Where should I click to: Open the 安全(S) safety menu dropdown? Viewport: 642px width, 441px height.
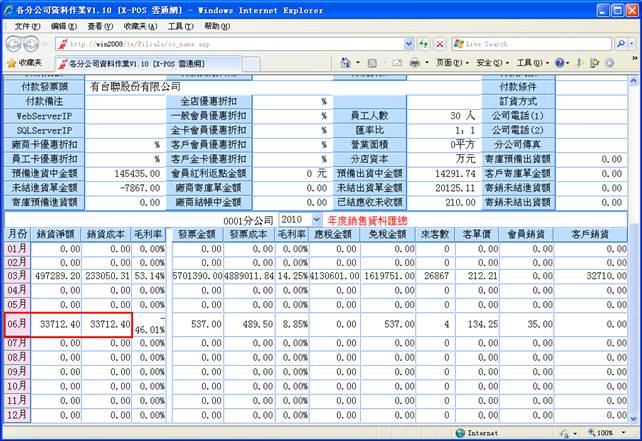(x=490, y=63)
